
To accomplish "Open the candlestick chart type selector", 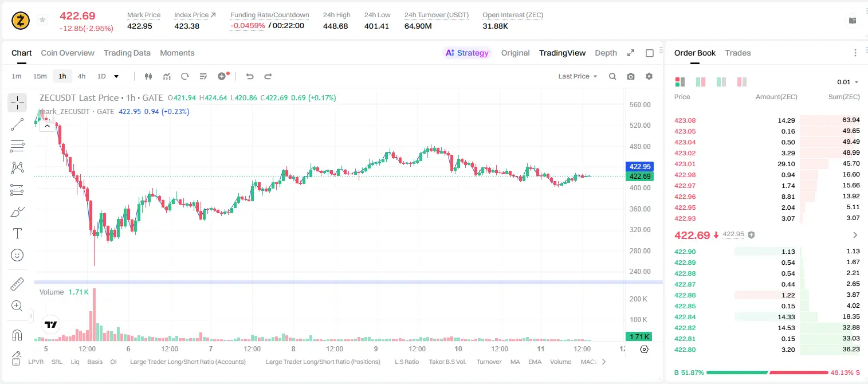I will click(x=149, y=76).
